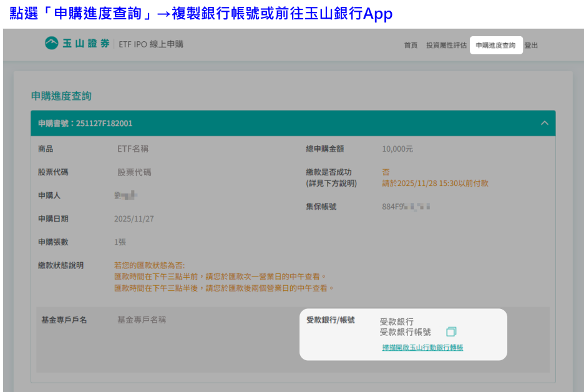
Task: Click the copy icon beside 受款銀行帳號
Action: click(451, 332)
